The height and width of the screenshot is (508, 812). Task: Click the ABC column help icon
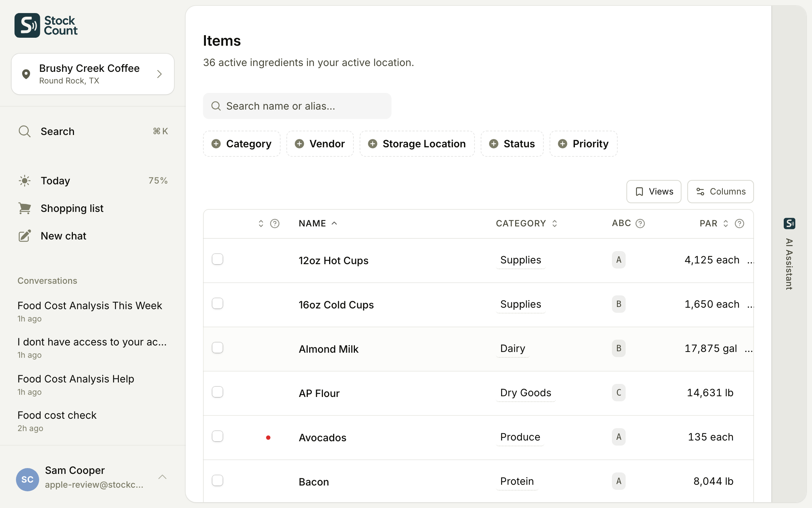640,224
